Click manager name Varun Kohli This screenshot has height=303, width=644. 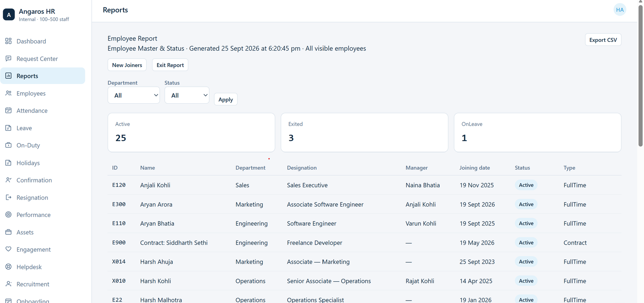[x=421, y=223]
